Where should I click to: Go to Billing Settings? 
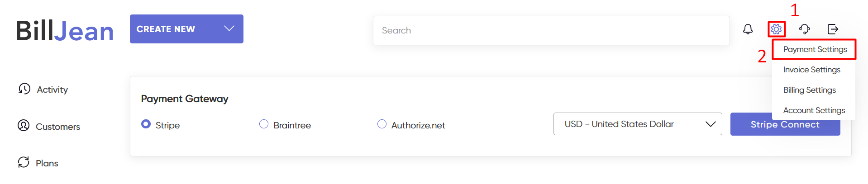(x=809, y=90)
